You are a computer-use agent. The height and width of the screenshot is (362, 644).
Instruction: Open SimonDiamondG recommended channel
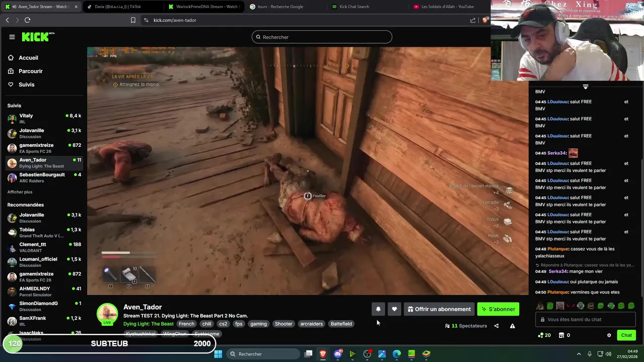tap(44, 306)
